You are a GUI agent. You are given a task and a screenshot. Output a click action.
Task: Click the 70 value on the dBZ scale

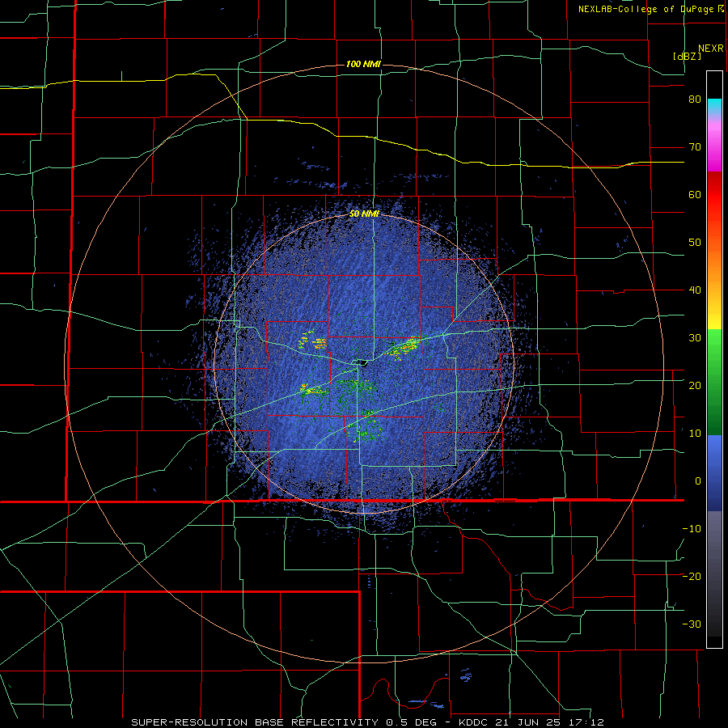695,147
